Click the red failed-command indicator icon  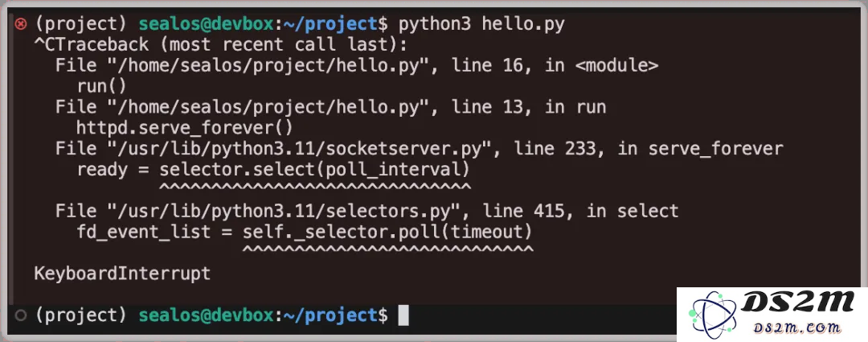(20, 24)
